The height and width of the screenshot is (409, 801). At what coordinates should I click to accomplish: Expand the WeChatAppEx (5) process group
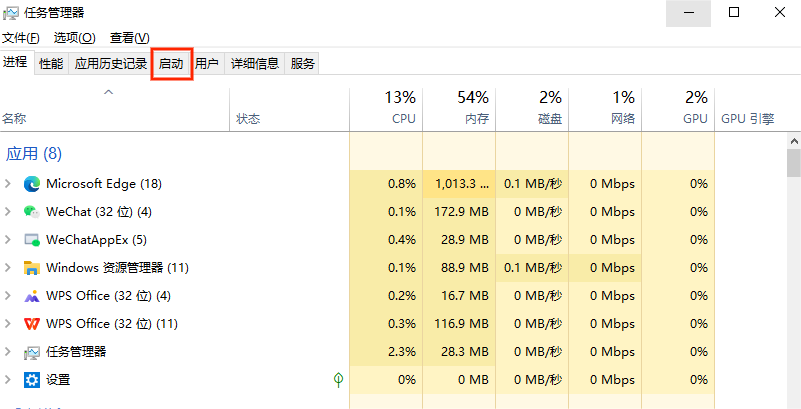[8, 239]
